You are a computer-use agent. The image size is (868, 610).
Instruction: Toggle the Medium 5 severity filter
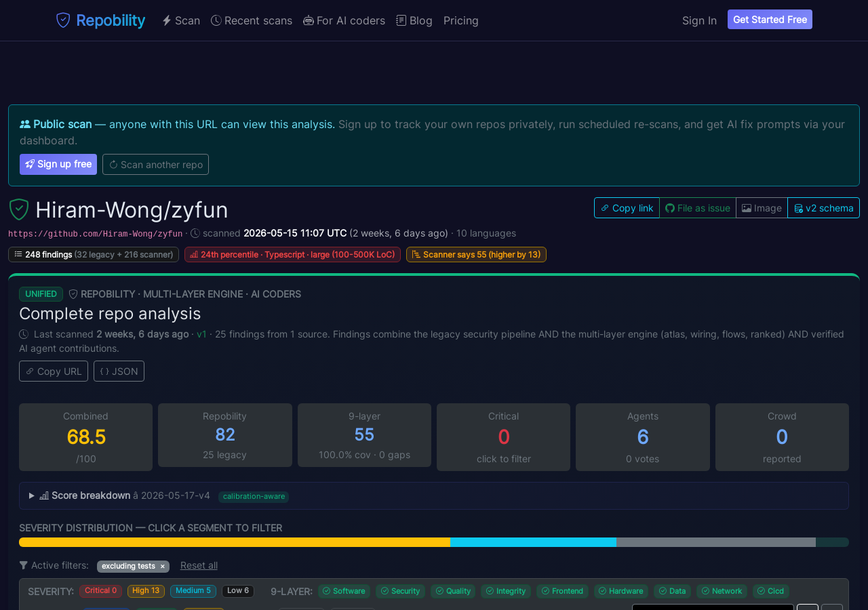[x=193, y=591]
